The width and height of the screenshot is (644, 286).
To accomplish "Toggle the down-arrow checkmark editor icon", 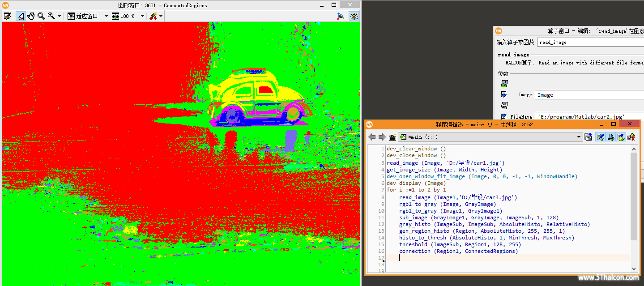I will [610, 137].
